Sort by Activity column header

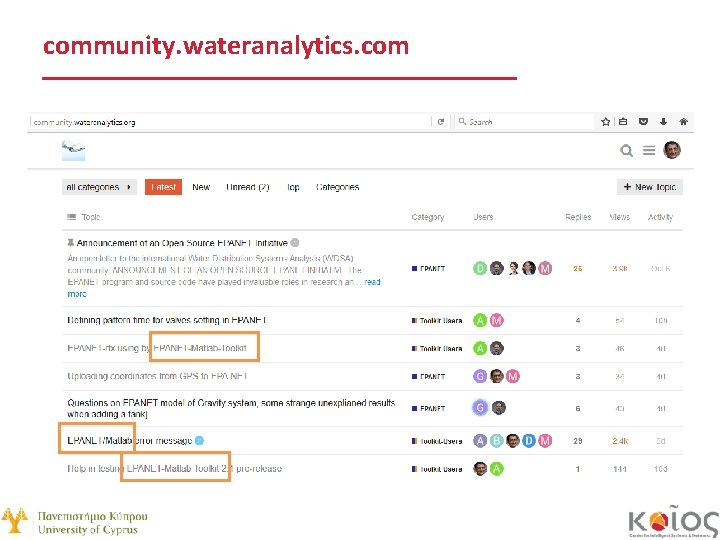(x=660, y=217)
